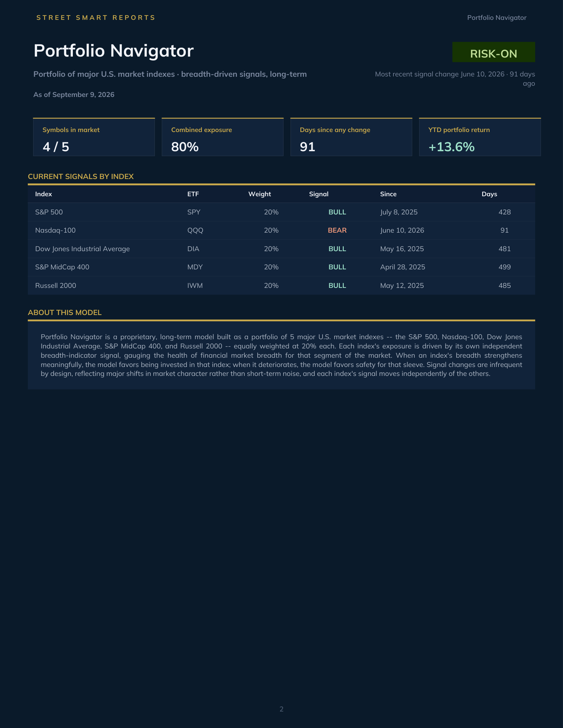Click the BULL signal in the S&P 500 row

(337, 212)
